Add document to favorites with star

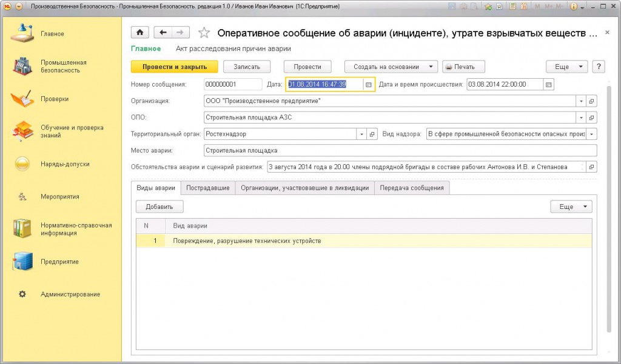click(204, 33)
